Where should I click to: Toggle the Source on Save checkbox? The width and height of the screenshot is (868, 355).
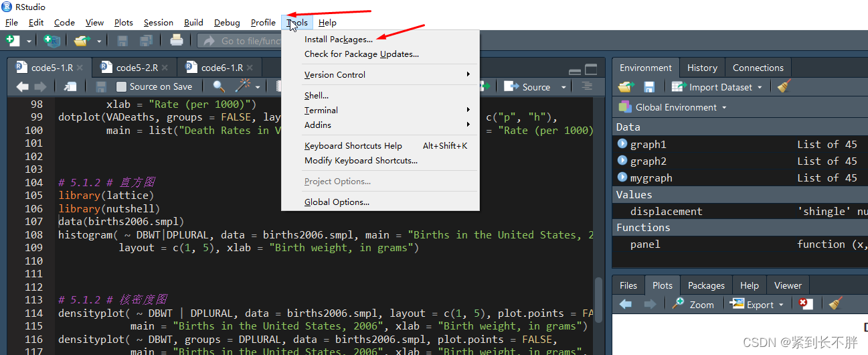[x=121, y=86]
